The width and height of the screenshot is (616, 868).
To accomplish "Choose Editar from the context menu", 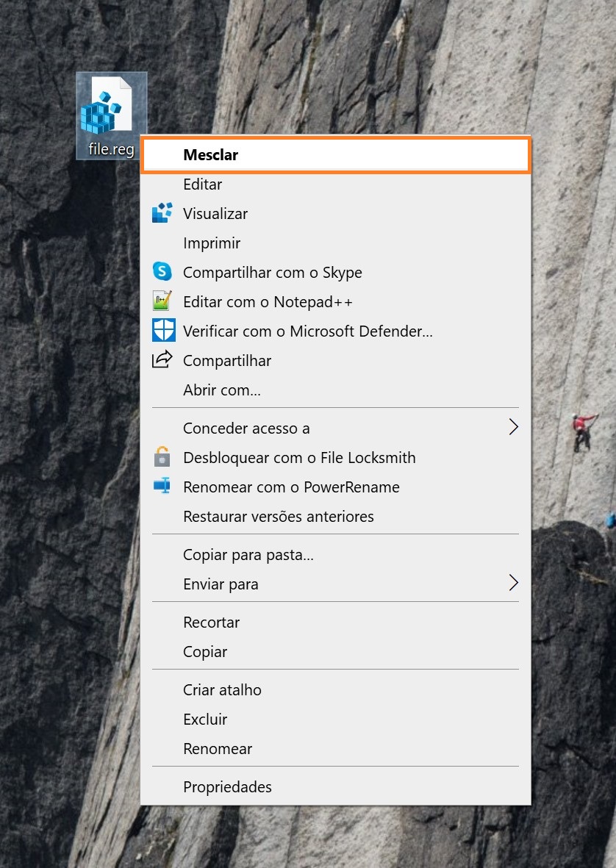I will click(202, 184).
